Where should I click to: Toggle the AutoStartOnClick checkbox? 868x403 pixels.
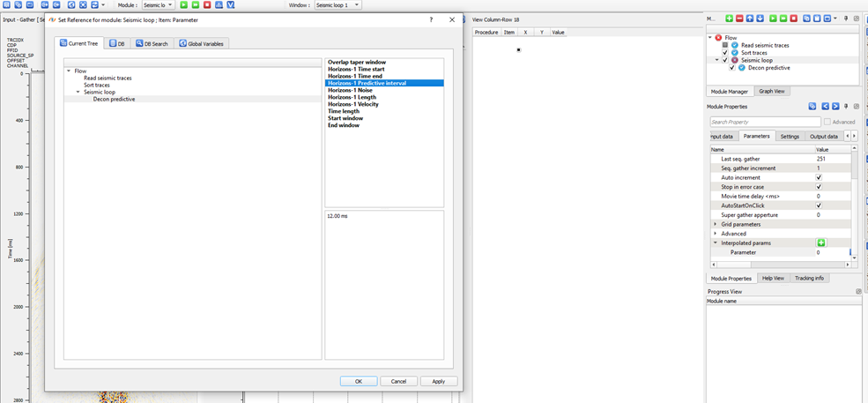tap(819, 205)
